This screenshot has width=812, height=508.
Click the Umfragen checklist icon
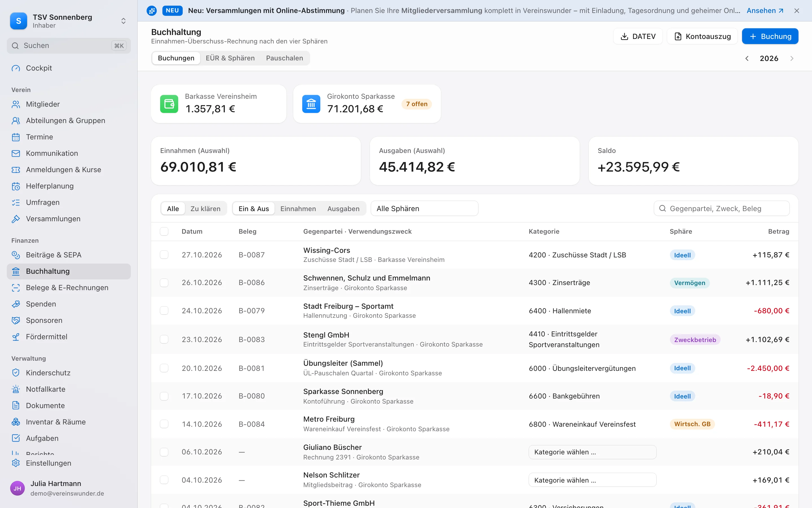pyautogui.click(x=16, y=203)
